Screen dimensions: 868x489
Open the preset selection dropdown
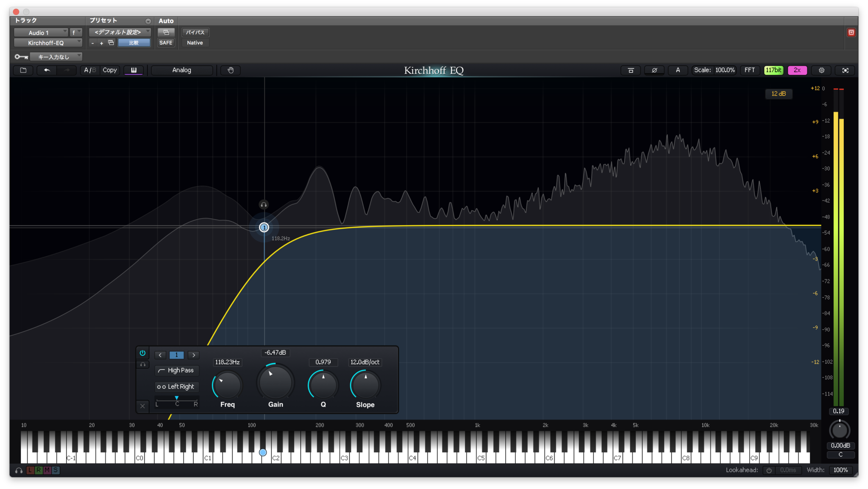coord(120,32)
